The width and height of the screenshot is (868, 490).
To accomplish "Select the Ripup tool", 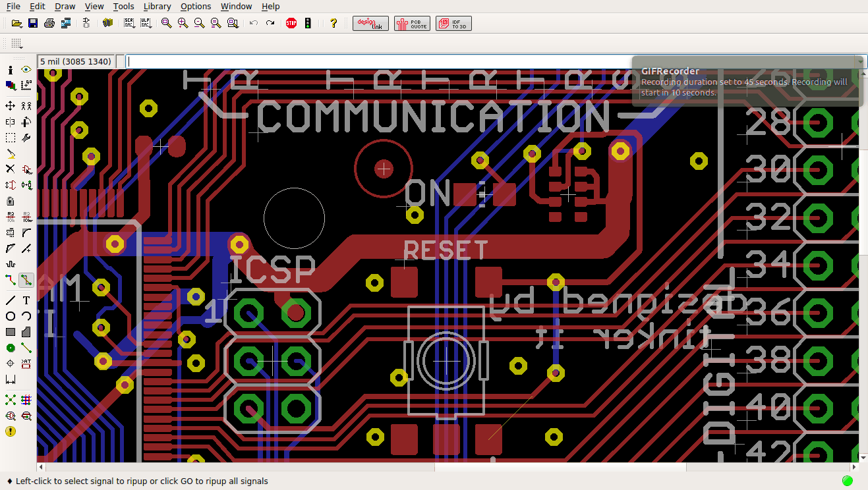I will (26, 280).
